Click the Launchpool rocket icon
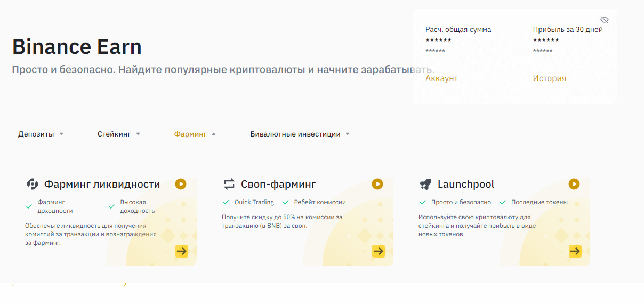 [x=425, y=184]
